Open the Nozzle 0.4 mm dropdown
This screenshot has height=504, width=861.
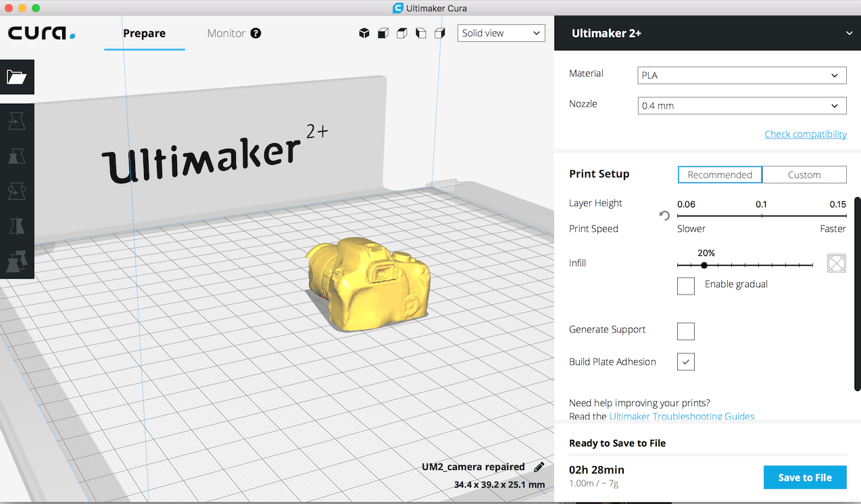[742, 105]
